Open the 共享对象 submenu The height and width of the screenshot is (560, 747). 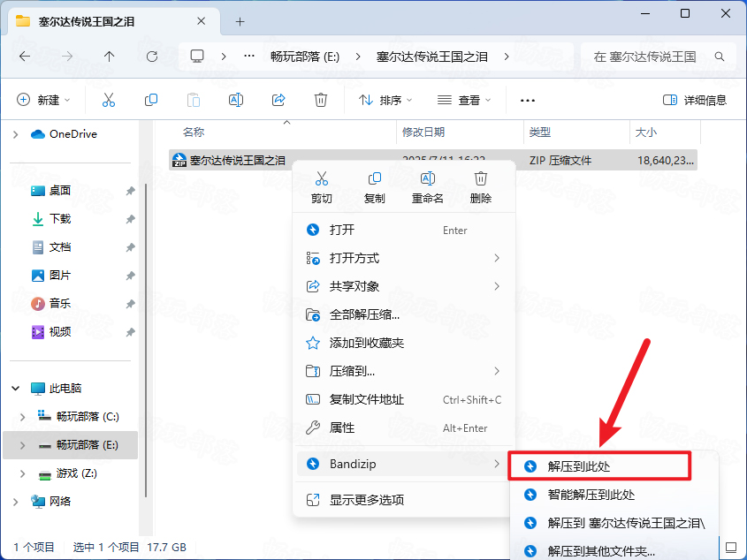coord(404,286)
